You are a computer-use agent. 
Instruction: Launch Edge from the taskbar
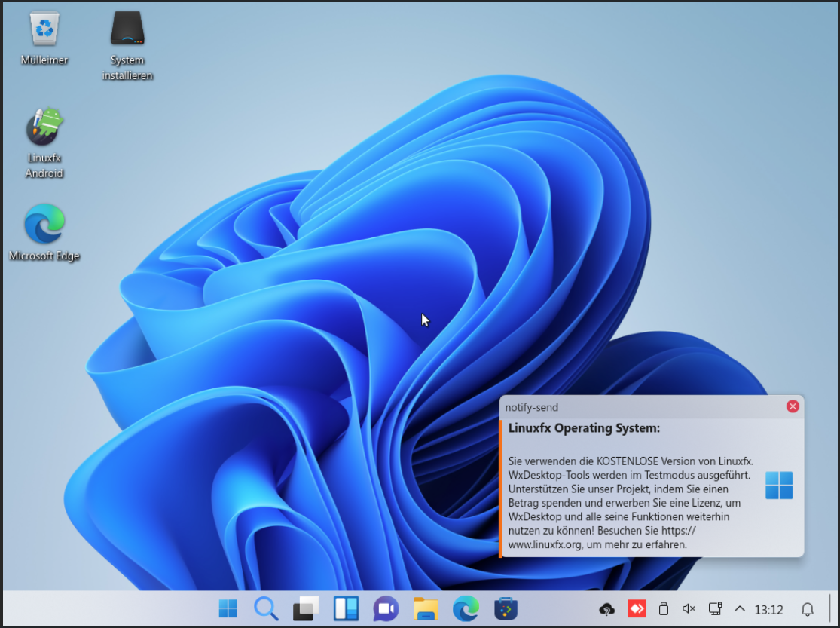466,608
